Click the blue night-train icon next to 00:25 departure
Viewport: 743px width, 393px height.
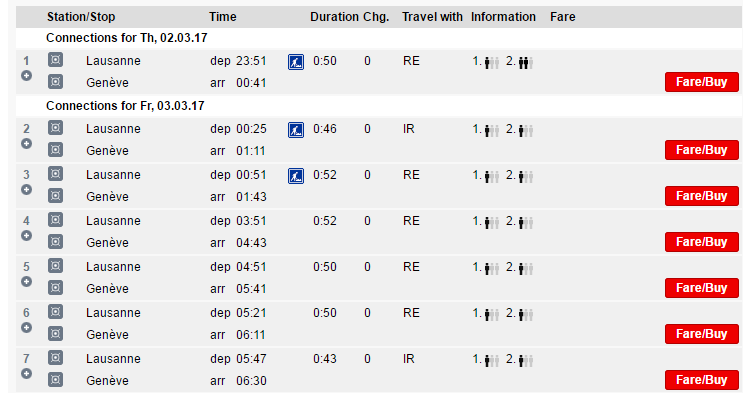(x=296, y=129)
